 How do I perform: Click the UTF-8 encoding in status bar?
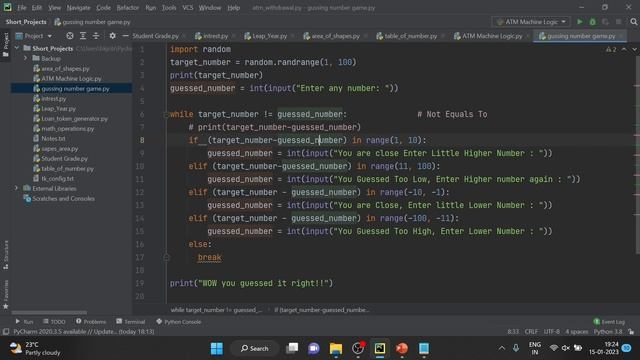pyautogui.click(x=552, y=331)
